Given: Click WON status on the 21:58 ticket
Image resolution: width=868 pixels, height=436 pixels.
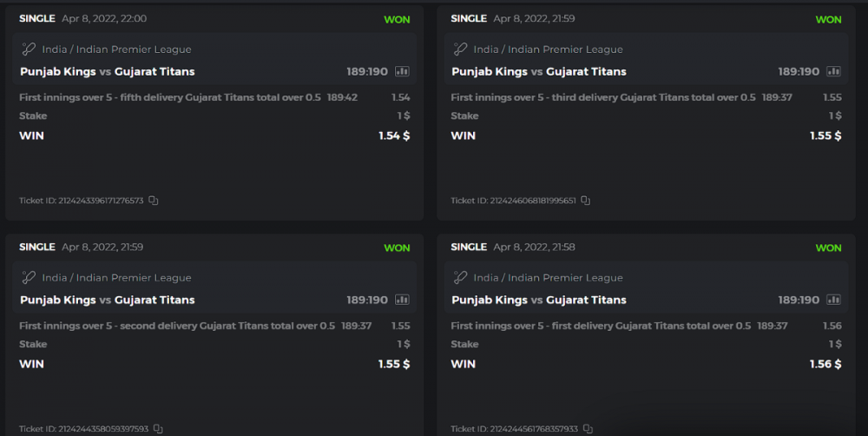Looking at the screenshot, I should (828, 248).
